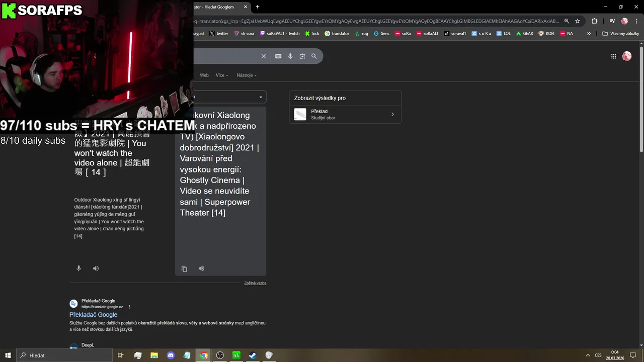The width and height of the screenshot is (644, 362).
Task: Close the Hledat Googlem browser tab
Action: [x=246, y=7]
